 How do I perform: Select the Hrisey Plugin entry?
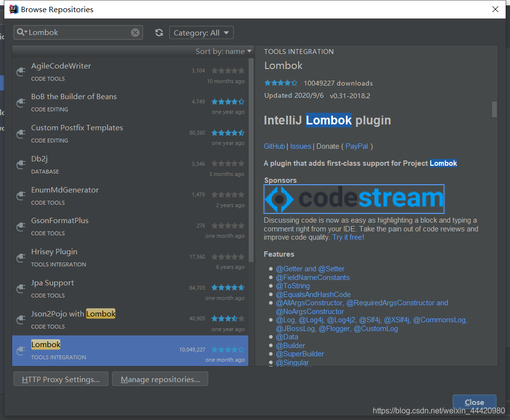(130, 258)
